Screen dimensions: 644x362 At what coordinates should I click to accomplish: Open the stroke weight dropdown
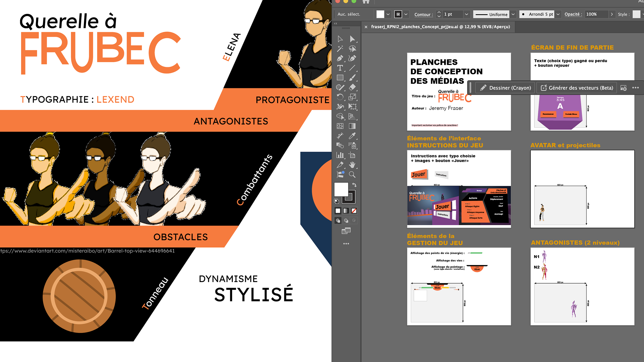pos(466,14)
